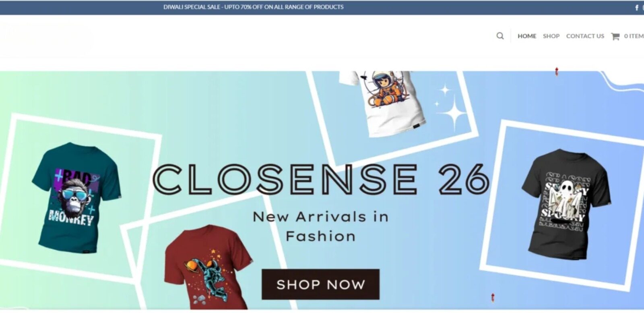Image resolution: width=644 pixels, height=313 pixels.
Task: Open the SHOP menu item
Action: (551, 36)
